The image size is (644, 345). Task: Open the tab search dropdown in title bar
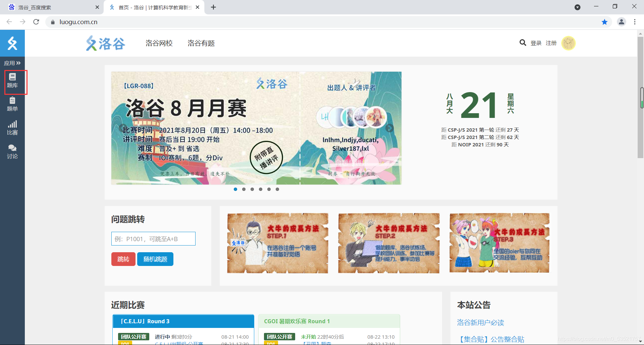pyautogui.click(x=577, y=7)
